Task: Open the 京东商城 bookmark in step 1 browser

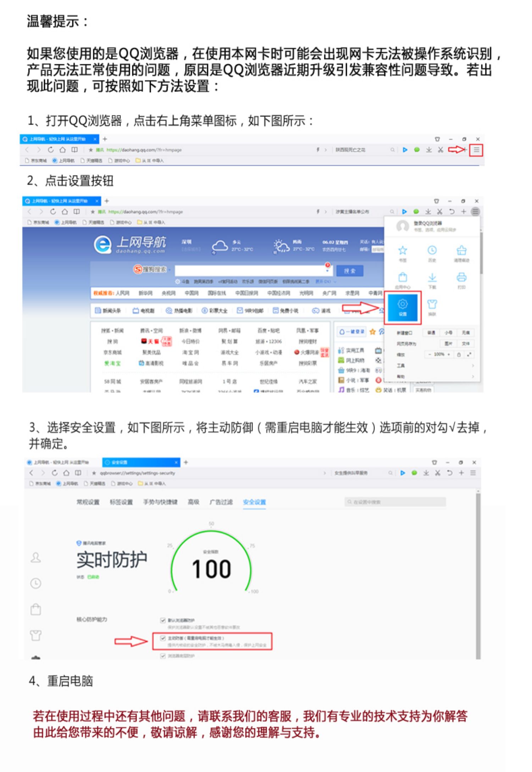Action: (x=36, y=161)
